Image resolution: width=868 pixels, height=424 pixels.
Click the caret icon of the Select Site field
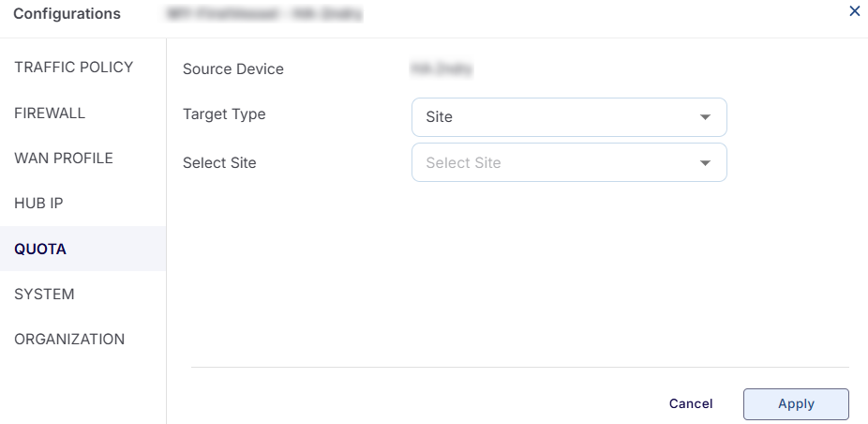pyautogui.click(x=705, y=162)
